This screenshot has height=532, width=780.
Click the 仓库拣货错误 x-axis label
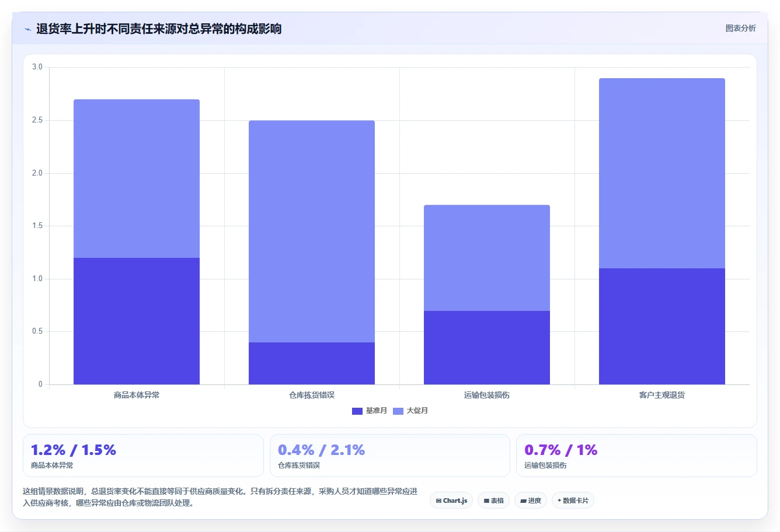click(x=312, y=395)
